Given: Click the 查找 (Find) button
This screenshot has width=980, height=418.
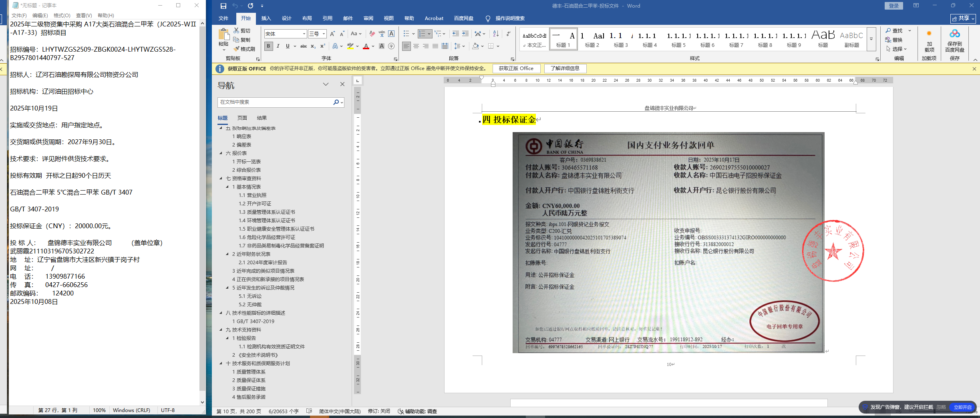Looking at the screenshot, I should pos(894,30).
